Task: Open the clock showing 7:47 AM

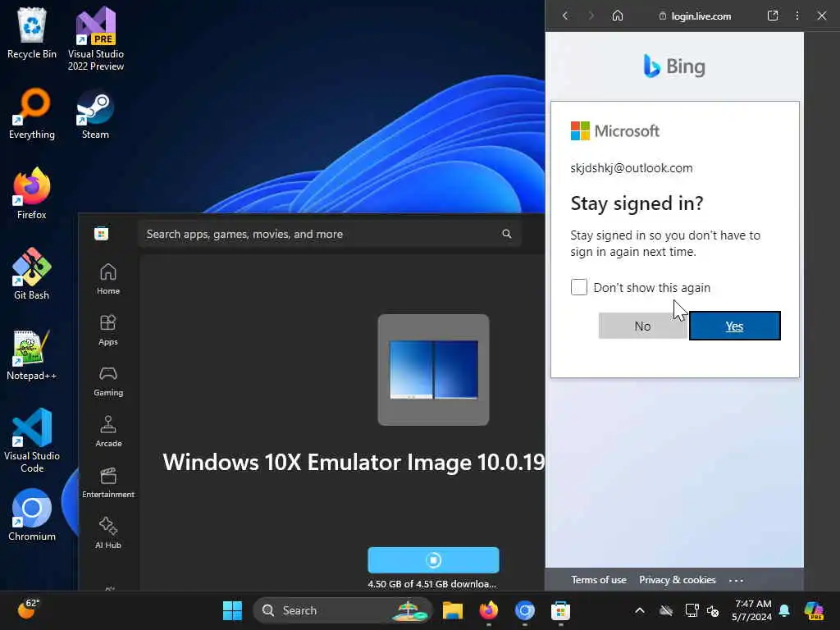Action: 752,610
